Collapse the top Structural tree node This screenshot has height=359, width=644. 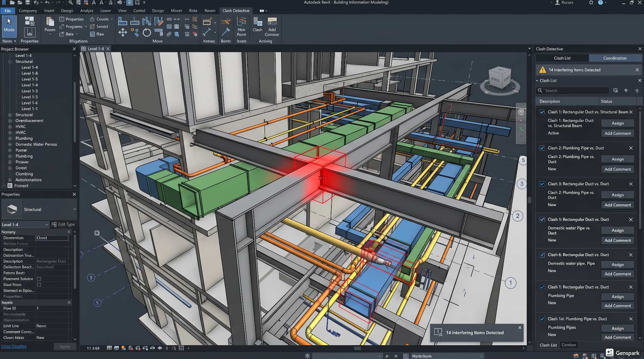point(10,62)
